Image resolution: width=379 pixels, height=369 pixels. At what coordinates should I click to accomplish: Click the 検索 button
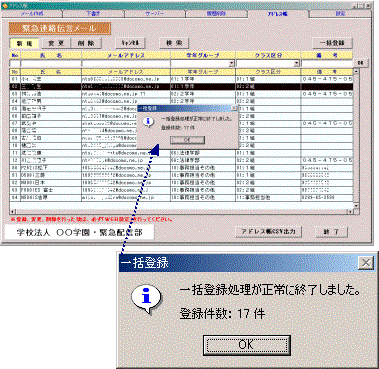174,43
